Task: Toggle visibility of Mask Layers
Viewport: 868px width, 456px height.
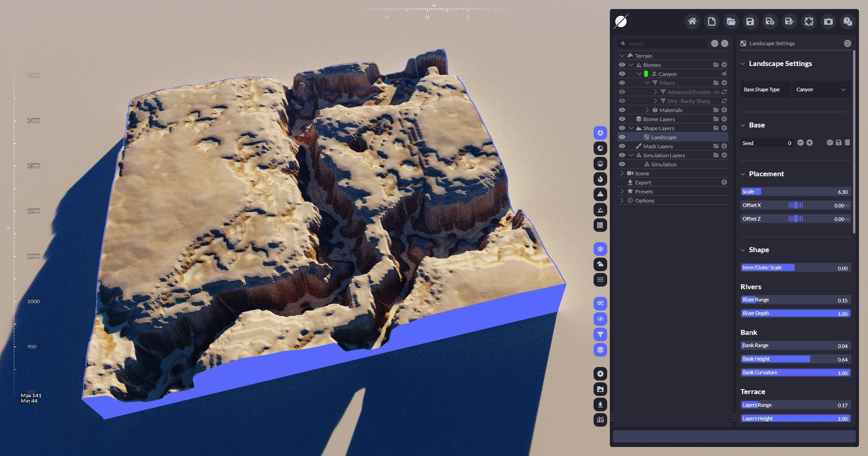Action: coord(622,146)
